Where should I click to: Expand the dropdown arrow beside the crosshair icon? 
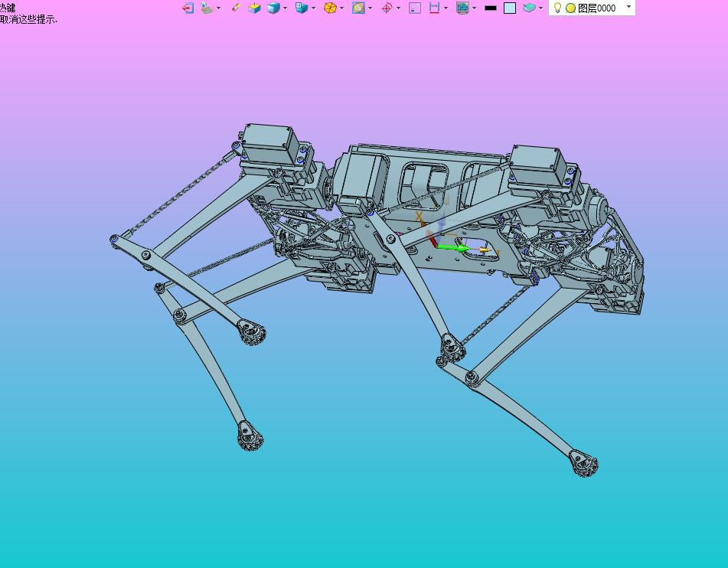398,8
